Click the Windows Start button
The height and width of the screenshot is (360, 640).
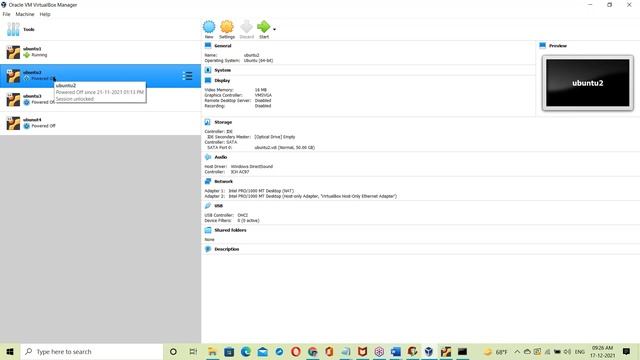pyautogui.click(x=10, y=351)
